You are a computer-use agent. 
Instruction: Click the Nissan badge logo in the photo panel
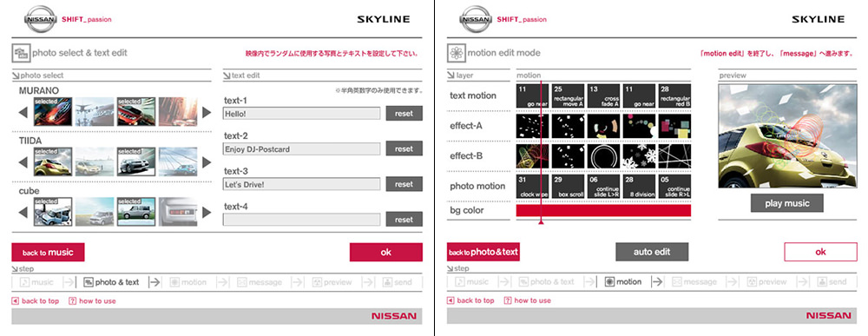41,19
